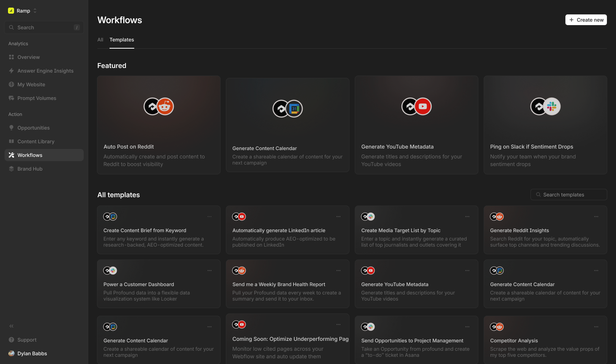Screen dimensions: 616x364
Task: Open Create Content Brief from Keyword template
Action: (159, 230)
